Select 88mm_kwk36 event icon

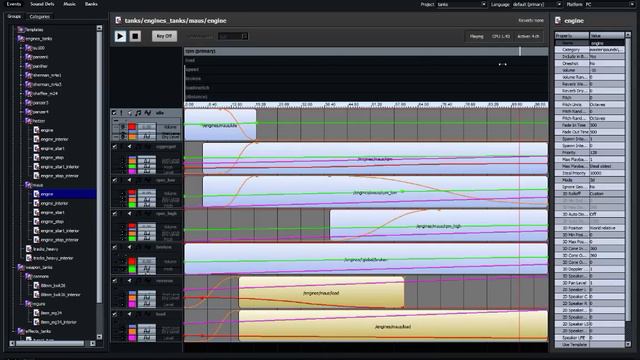[36, 285]
